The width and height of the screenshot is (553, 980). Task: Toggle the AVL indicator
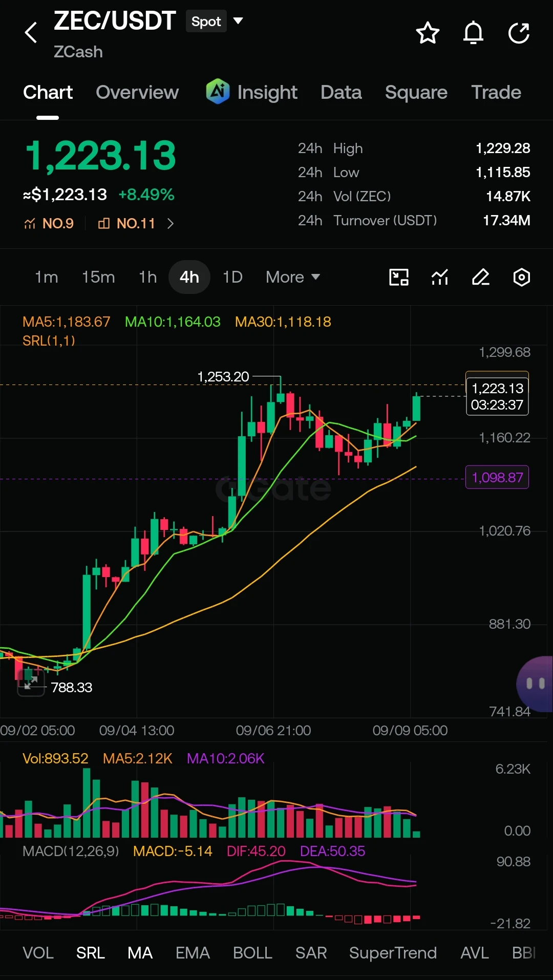[x=474, y=953]
